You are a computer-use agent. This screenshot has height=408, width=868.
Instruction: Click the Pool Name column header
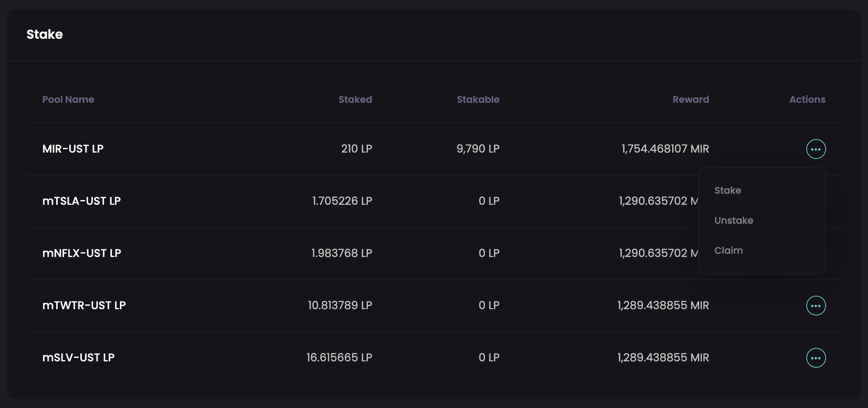68,99
